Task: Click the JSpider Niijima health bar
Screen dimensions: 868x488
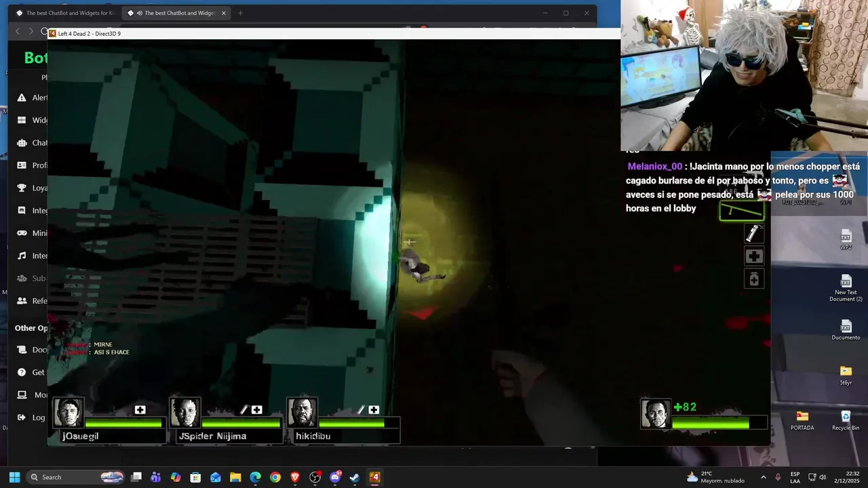Action: point(241,424)
